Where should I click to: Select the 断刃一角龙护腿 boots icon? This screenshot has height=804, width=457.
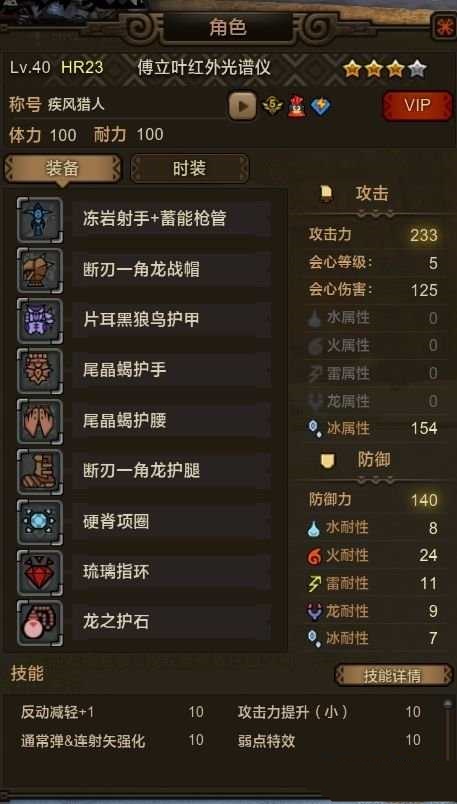40,472
